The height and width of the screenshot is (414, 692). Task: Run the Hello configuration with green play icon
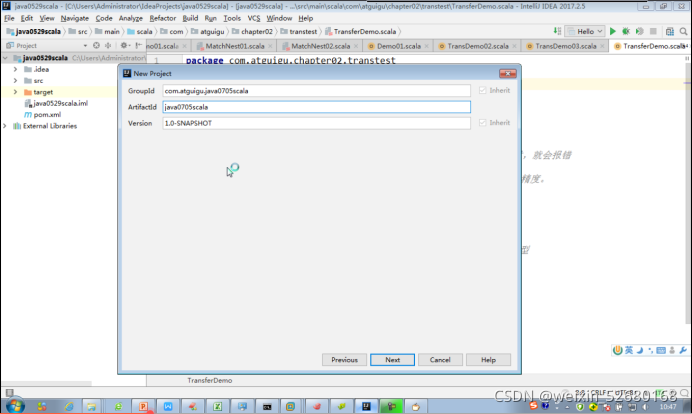click(613, 31)
